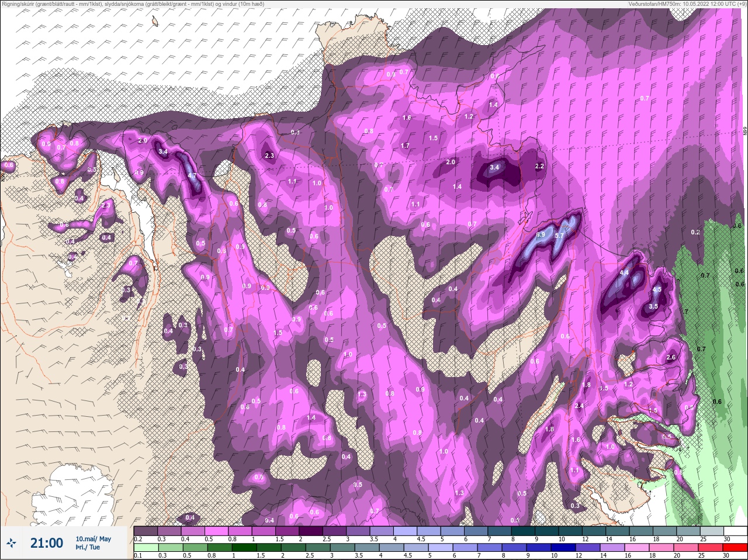Click the 5.7 precipitation value on the map
This screenshot has width=748, height=560.
(559, 236)
